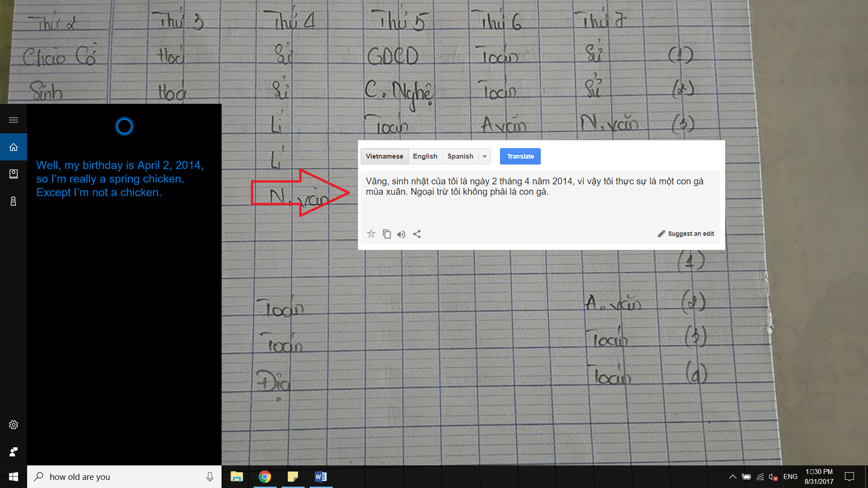This screenshot has width=868, height=488.
Task: Click the Copy translation icon
Action: pos(387,234)
